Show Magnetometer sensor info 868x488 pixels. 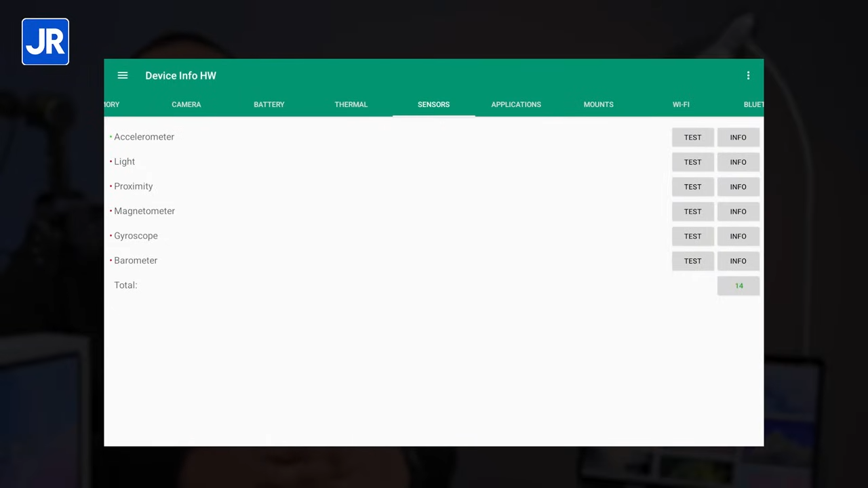[738, 211]
